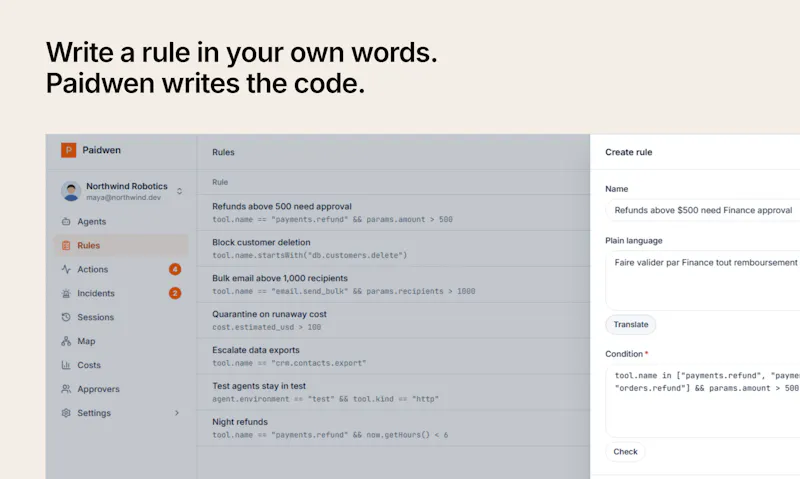
Task: Click the 'Create rule' panel title
Action: 629,152
